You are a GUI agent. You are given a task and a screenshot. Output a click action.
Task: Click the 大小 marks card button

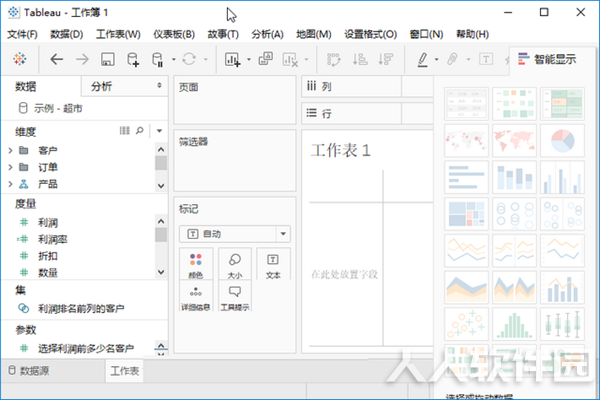tap(235, 265)
